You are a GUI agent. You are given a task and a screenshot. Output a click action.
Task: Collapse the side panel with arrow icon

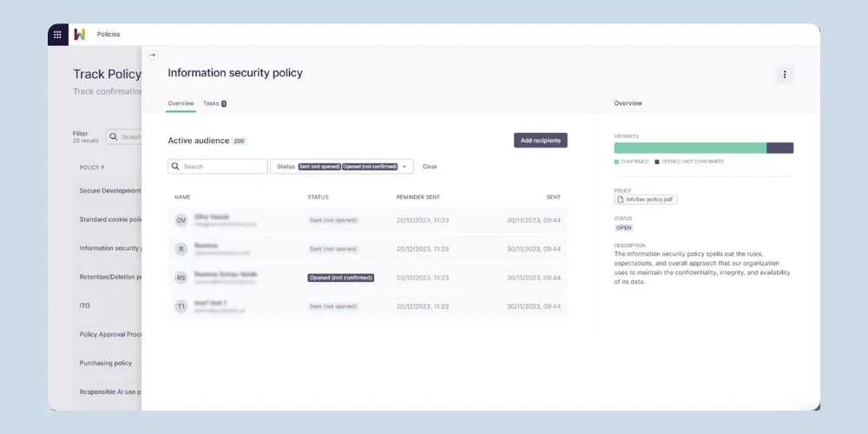(153, 55)
